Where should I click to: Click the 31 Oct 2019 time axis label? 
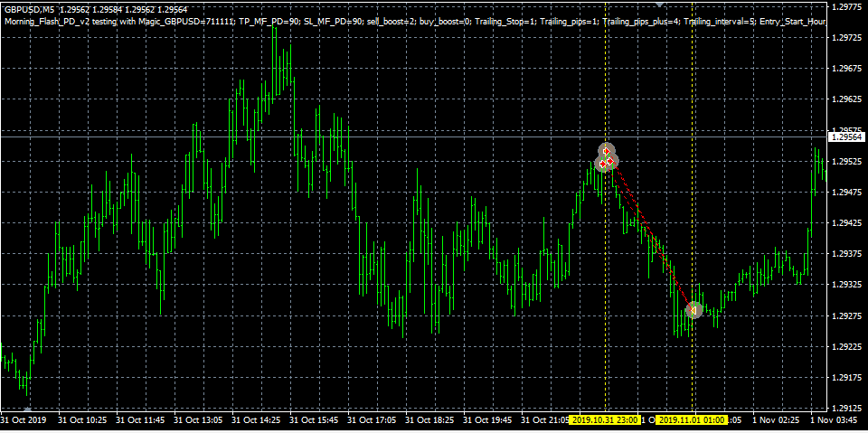(23, 420)
